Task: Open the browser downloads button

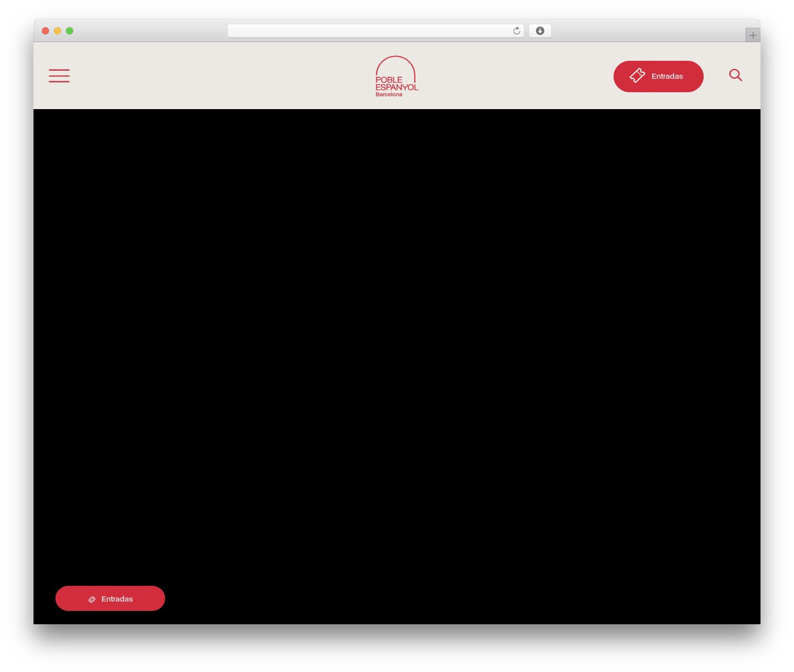Action: point(540,31)
